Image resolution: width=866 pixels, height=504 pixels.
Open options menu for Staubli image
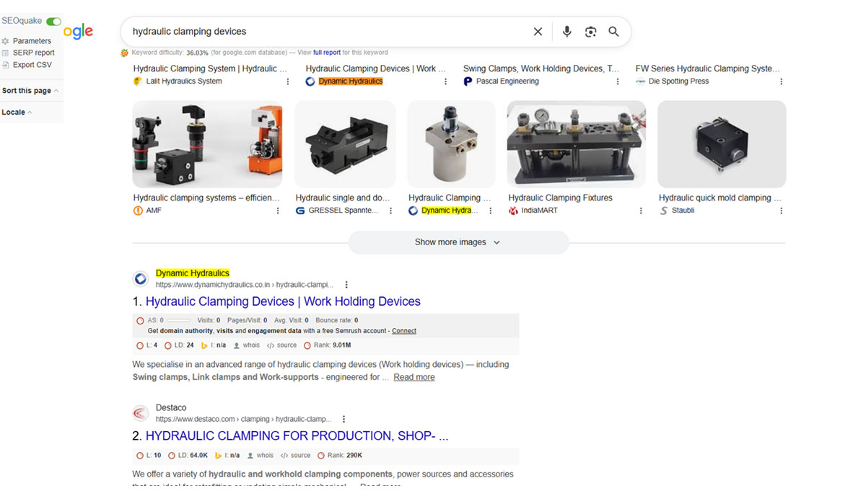pyautogui.click(x=782, y=211)
